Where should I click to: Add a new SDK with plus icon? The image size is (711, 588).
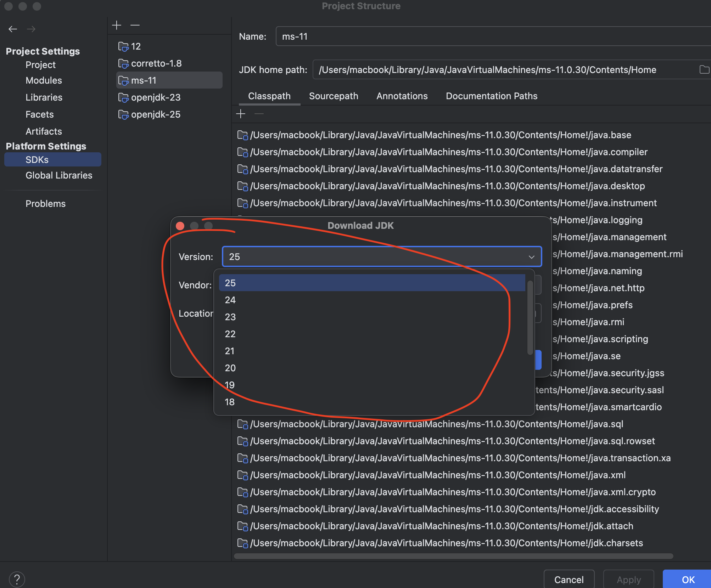point(117,25)
